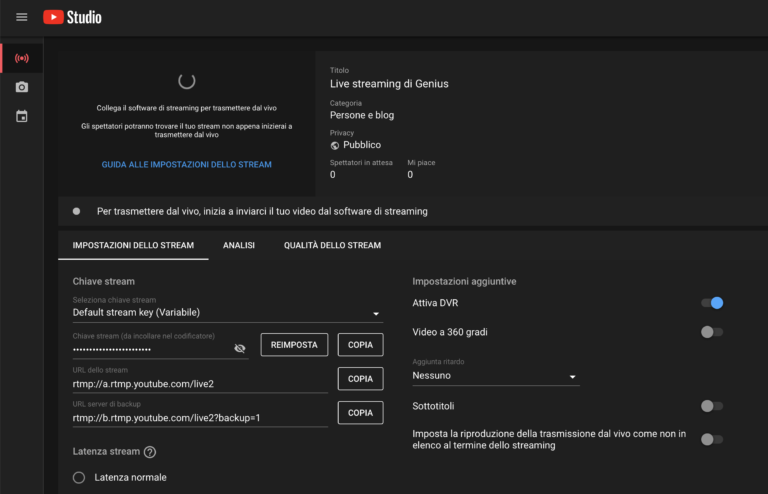
Task: Click the Impostazioni aggiuntive heading
Action: click(464, 282)
